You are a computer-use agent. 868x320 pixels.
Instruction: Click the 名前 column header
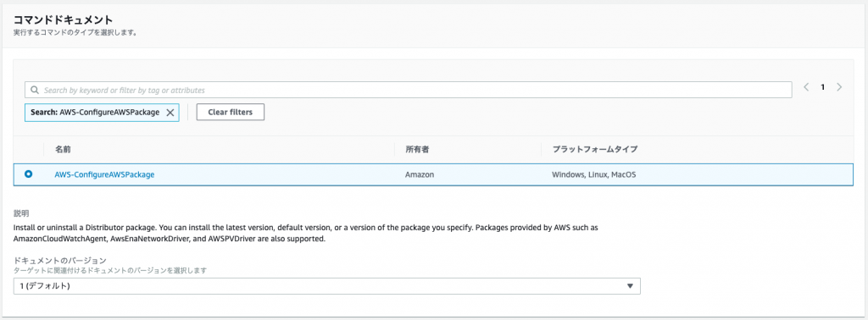[x=63, y=149]
